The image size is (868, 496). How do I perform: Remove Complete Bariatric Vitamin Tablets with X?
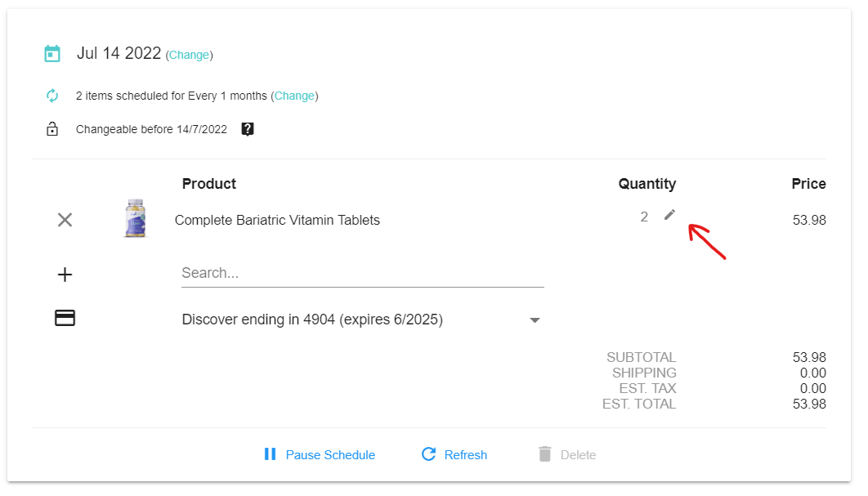point(65,220)
